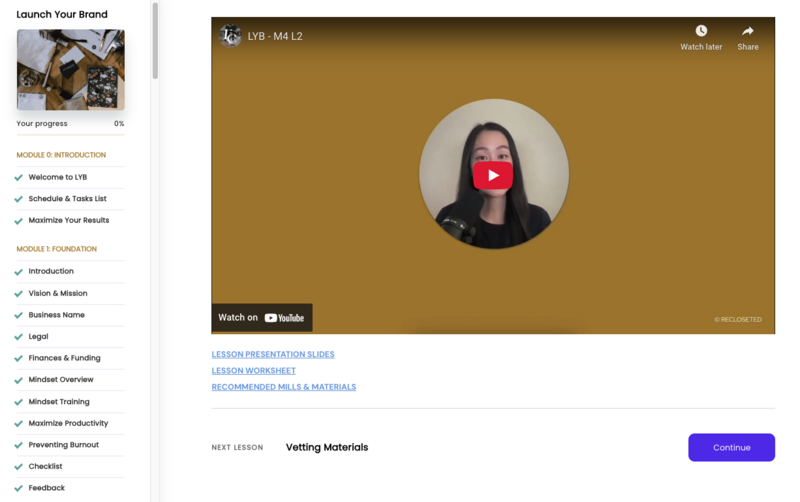Open the Maximize Your Results lesson
Image resolution: width=800 pixels, height=502 pixels.
pos(69,220)
